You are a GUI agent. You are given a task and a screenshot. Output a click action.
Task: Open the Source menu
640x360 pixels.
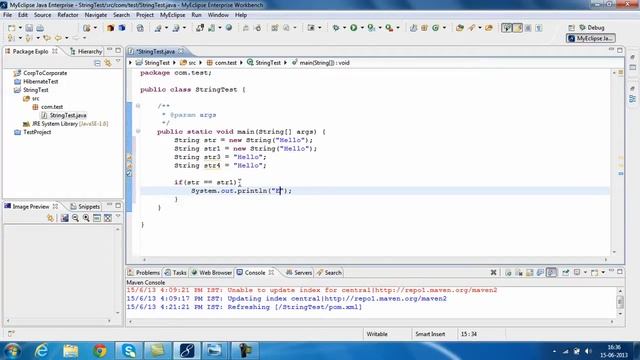tap(42, 15)
